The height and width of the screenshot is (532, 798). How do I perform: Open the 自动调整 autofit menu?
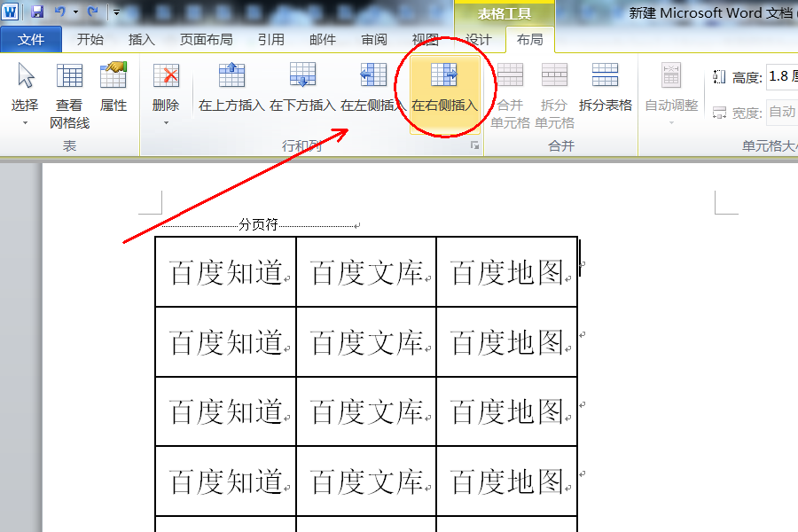(671, 94)
